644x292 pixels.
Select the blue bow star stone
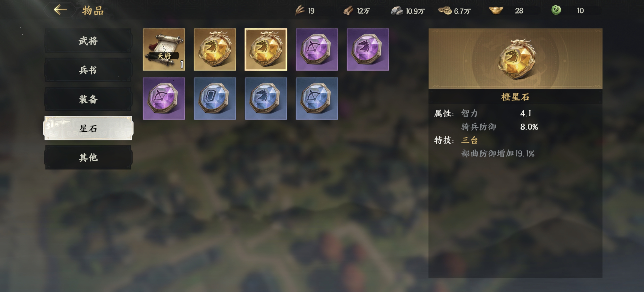[317, 98]
